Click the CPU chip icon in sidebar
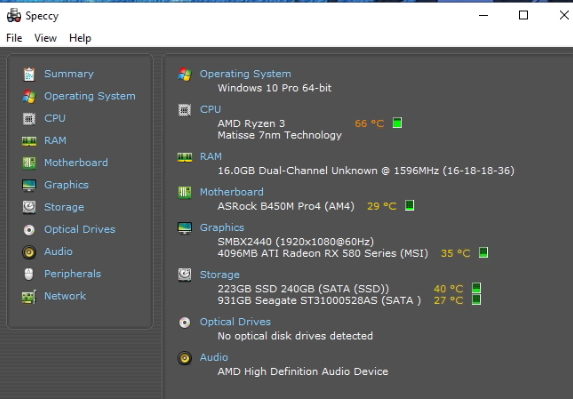Image resolution: width=573 pixels, height=399 pixels. (x=29, y=119)
